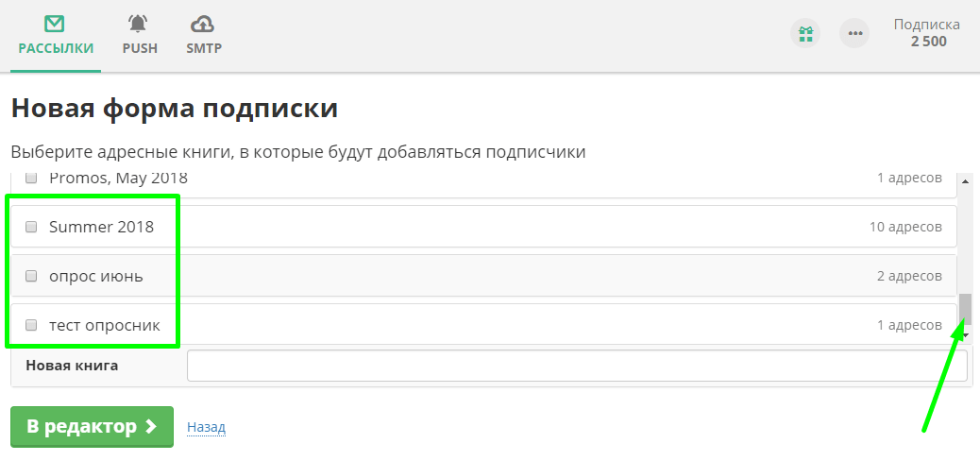Select the тест опросник checkbox
Image resolution: width=980 pixels, height=461 pixels.
(x=31, y=325)
